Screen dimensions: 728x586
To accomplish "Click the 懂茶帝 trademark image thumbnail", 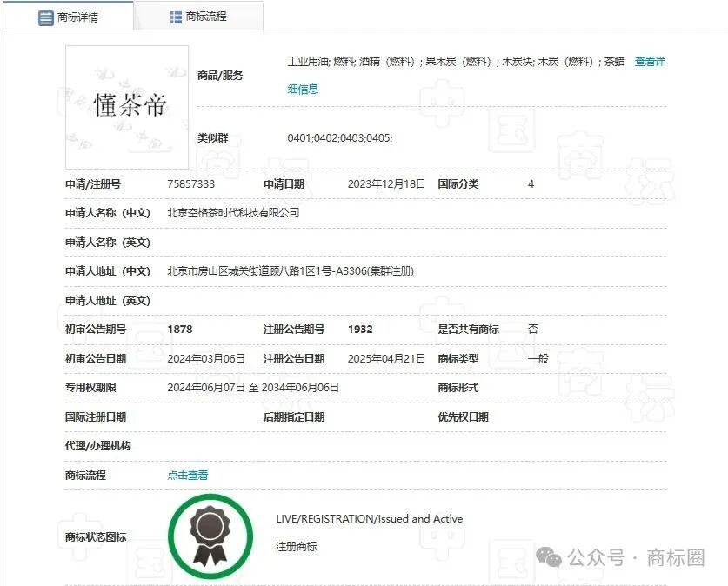I will 126,106.
